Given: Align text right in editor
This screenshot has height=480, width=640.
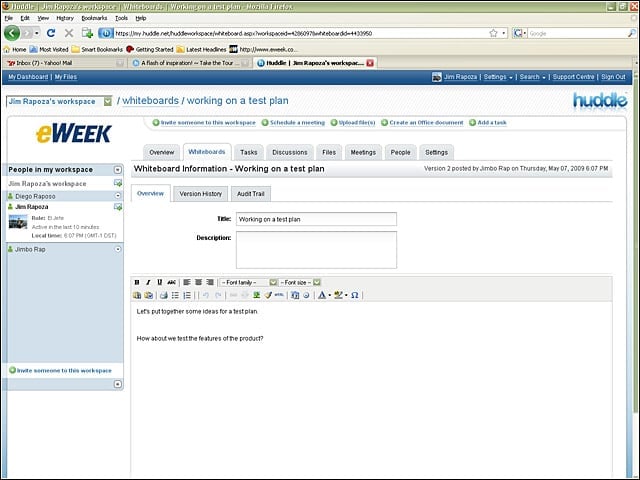Looking at the screenshot, I should tap(210, 282).
